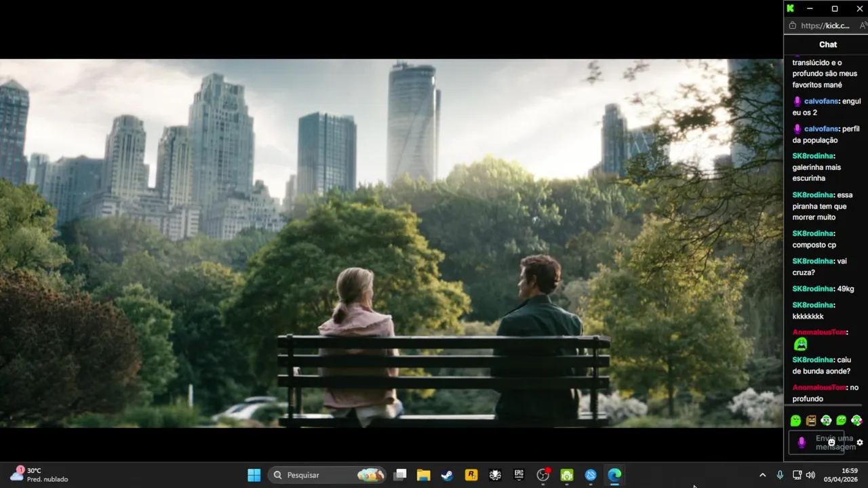Screen dimensions: 868x488
Task: Open volume control in the system tray
Action: pos(810,475)
